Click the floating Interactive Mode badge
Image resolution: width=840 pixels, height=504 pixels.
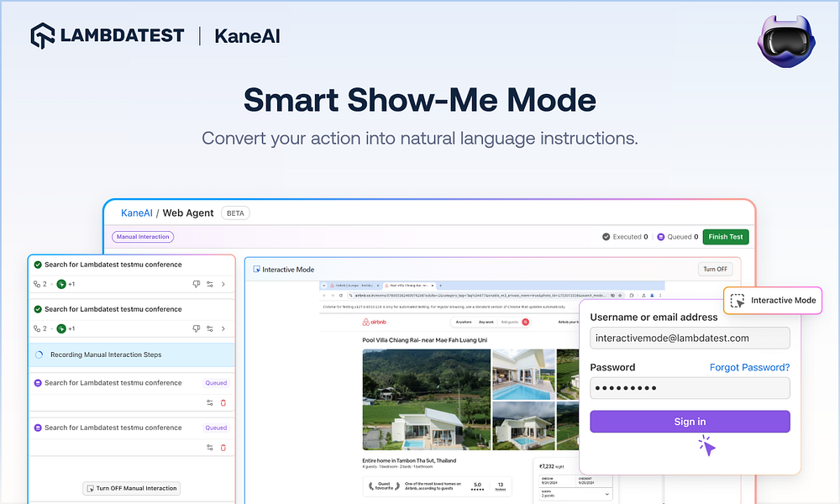[773, 301]
